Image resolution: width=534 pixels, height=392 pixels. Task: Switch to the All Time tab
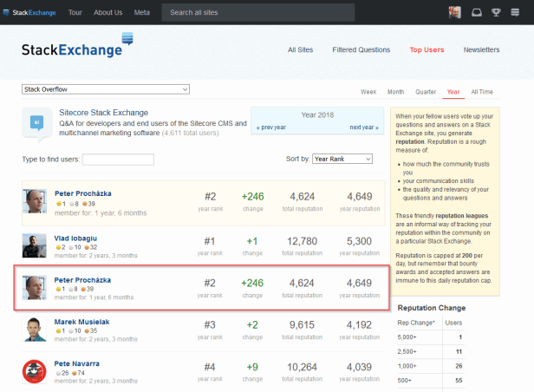tap(482, 91)
